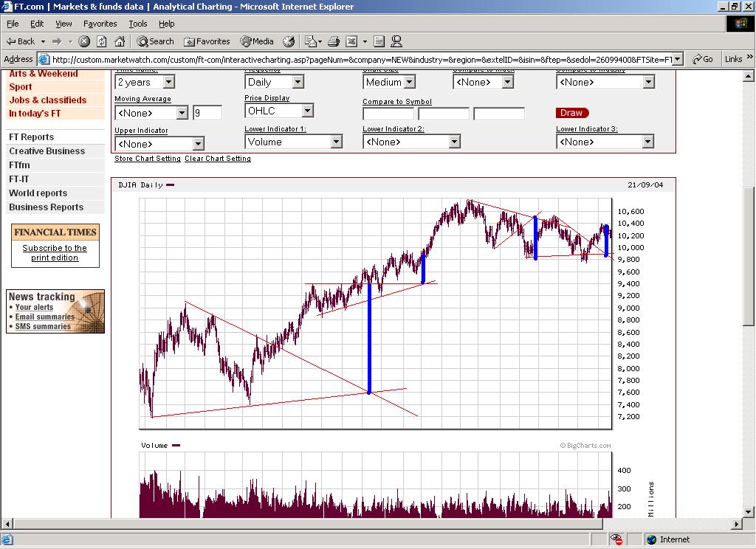Viewport: 756px width, 549px height.
Task: Click the blocked-cookie privacy status icon
Action: click(x=616, y=539)
